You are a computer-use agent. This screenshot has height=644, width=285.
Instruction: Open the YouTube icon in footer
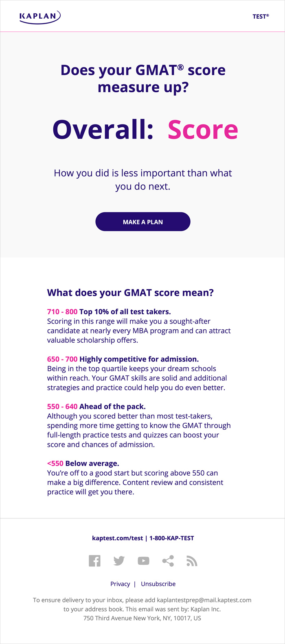[x=143, y=561]
